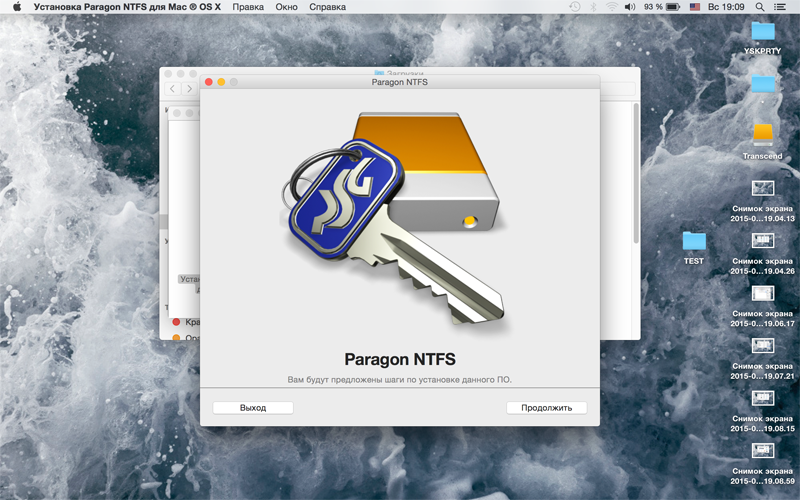Select the unnamed folder below YSKPRTY
800x500 pixels.
tap(763, 84)
